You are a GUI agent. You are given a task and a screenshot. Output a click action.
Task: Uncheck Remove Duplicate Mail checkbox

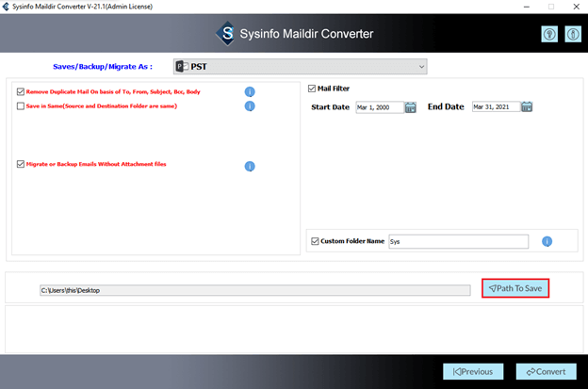pyautogui.click(x=21, y=91)
